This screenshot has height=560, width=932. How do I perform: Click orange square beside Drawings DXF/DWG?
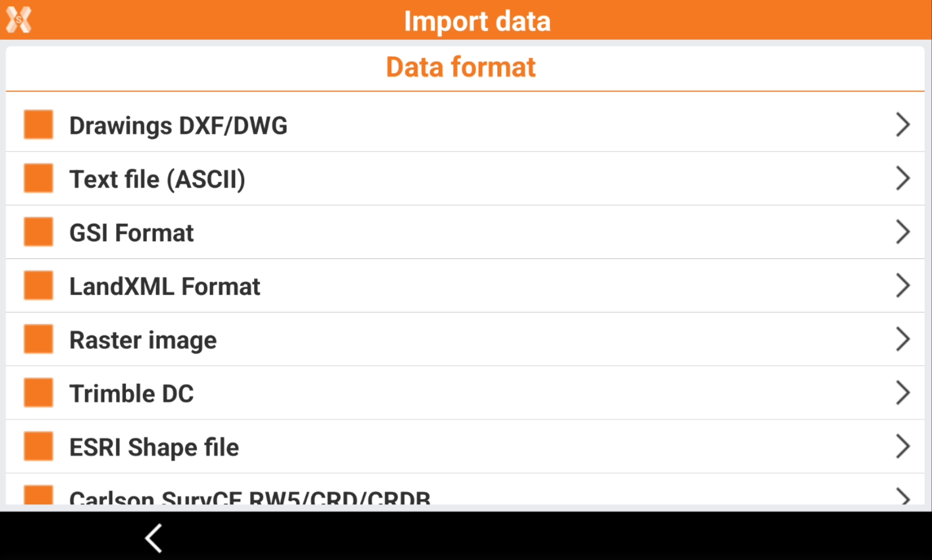coord(39,125)
